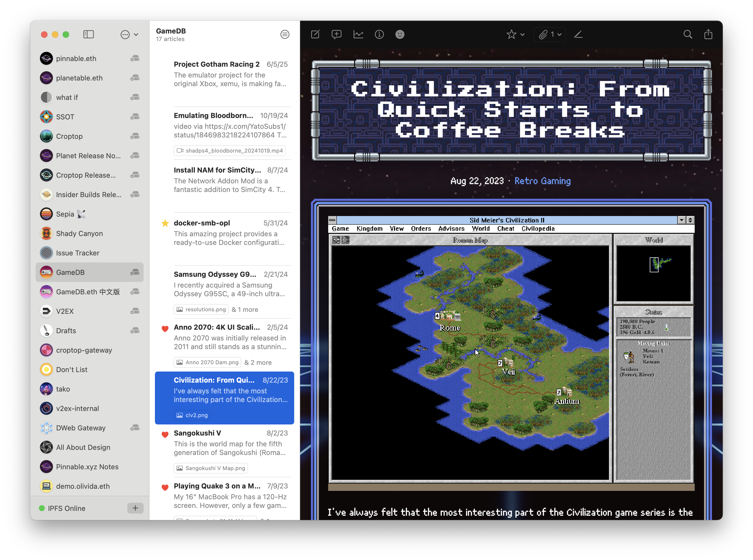Expand the star rating dropdown

tap(515, 34)
